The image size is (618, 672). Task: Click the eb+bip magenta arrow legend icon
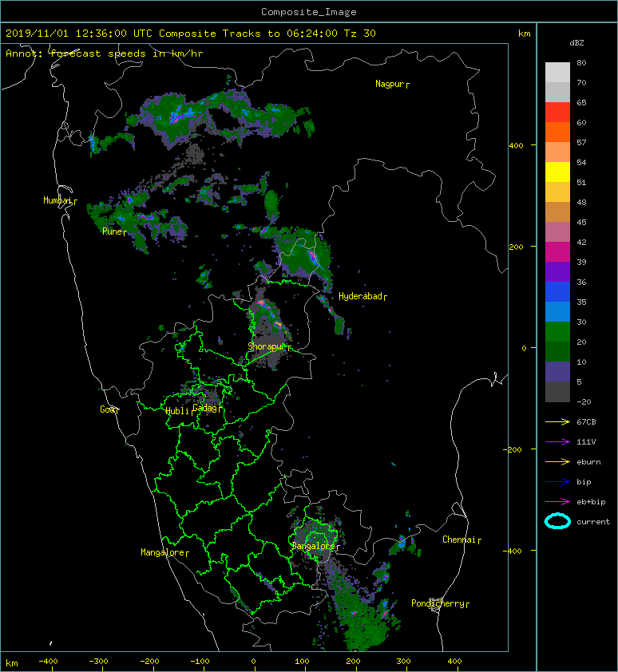557,501
